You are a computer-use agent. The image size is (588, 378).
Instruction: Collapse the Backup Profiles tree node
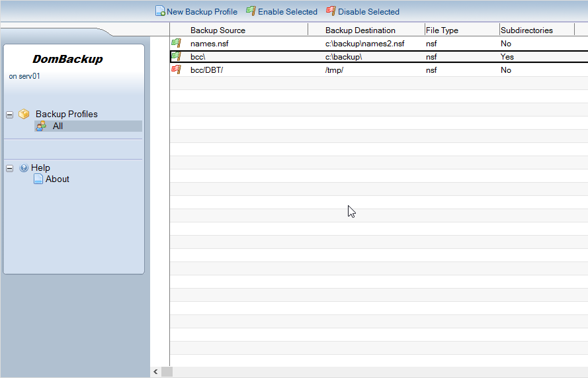(x=10, y=115)
